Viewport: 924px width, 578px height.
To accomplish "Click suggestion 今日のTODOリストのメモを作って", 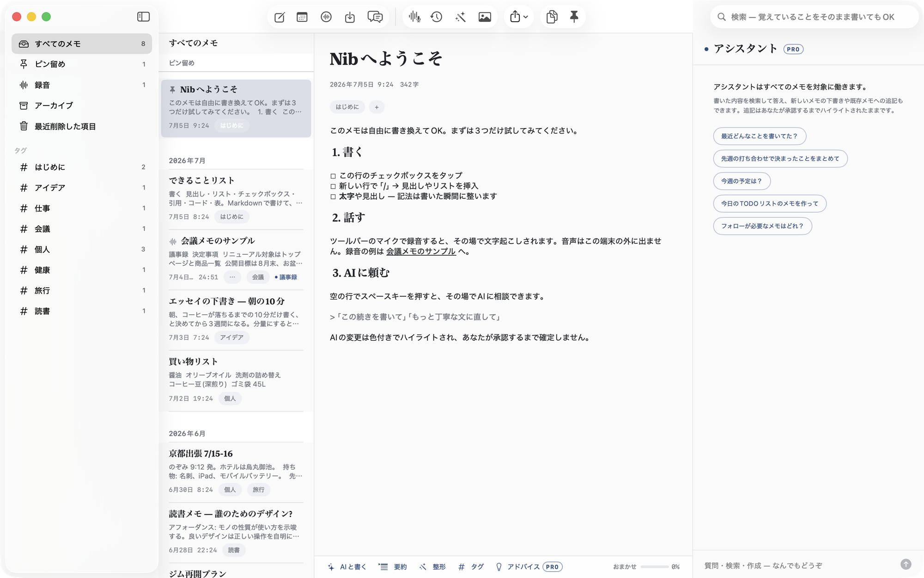I will point(770,203).
